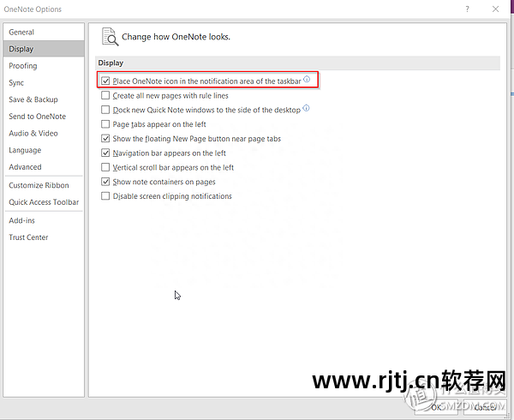Image resolution: width=514 pixels, height=420 pixels.
Task: Go to Sync options
Action: click(44, 82)
